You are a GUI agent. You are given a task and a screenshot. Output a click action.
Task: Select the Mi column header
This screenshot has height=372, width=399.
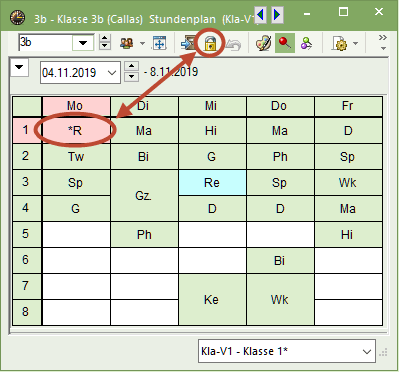click(x=212, y=106)
